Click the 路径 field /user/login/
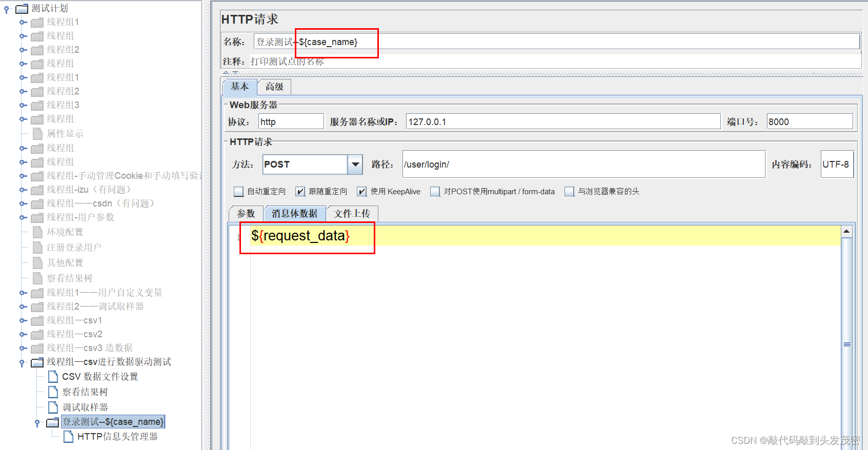The image size is (868, 450). coord(584,165)
